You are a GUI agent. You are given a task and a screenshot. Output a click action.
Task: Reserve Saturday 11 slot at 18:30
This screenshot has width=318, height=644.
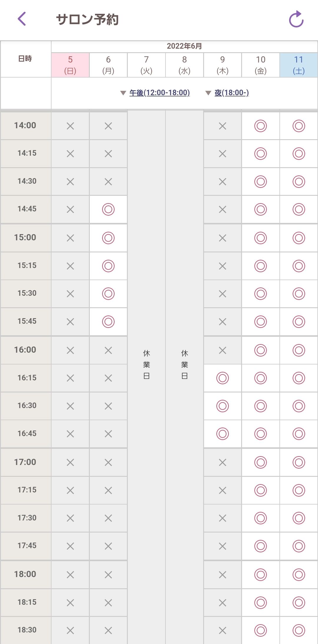point(299,630)
